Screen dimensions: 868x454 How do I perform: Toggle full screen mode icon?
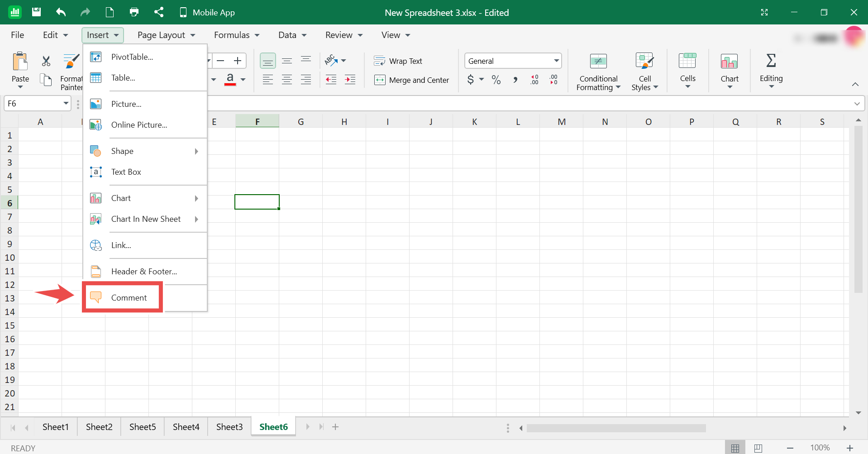point(764,12)
